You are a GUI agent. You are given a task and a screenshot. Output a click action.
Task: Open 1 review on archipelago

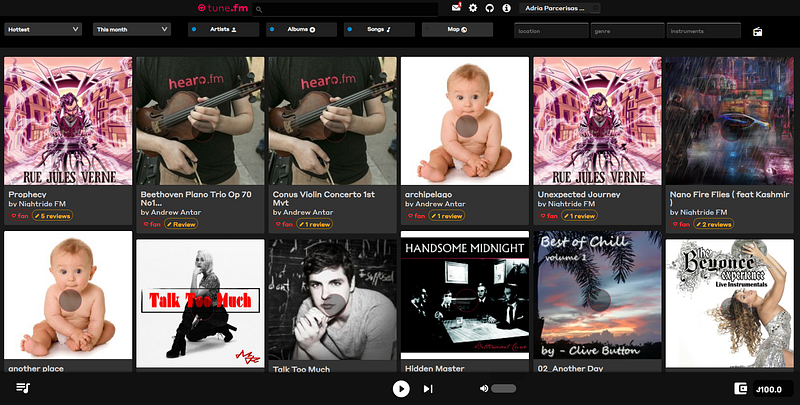(446, 216)
